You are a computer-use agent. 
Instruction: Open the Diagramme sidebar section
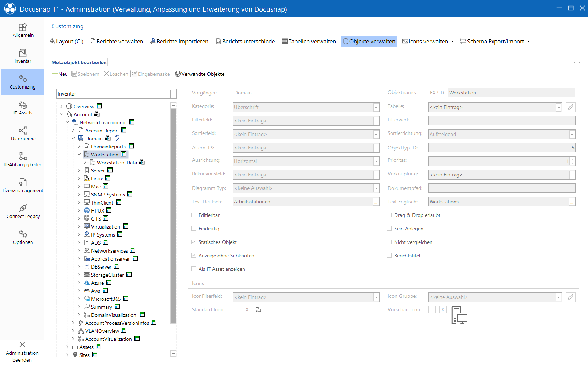coord(23,134)
